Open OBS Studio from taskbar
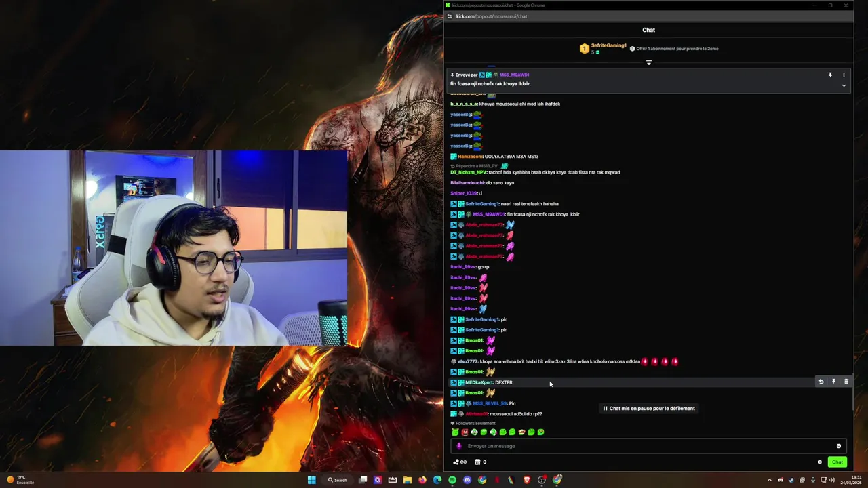This screenshot has width=868, height=488. point(542,480)
